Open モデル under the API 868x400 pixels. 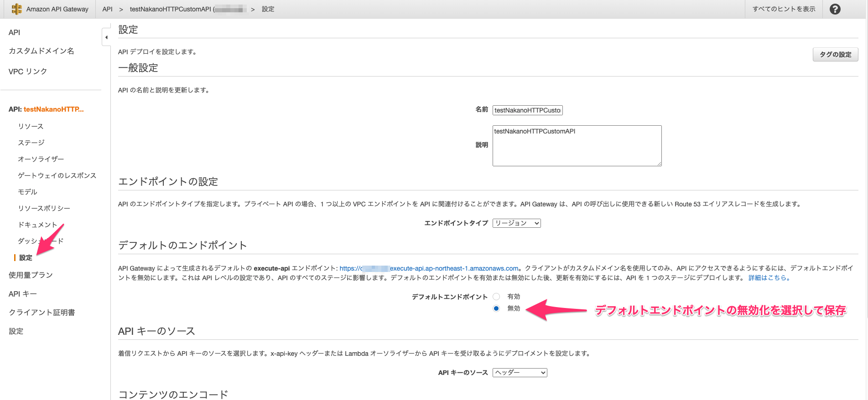click(x=27, y=192)
